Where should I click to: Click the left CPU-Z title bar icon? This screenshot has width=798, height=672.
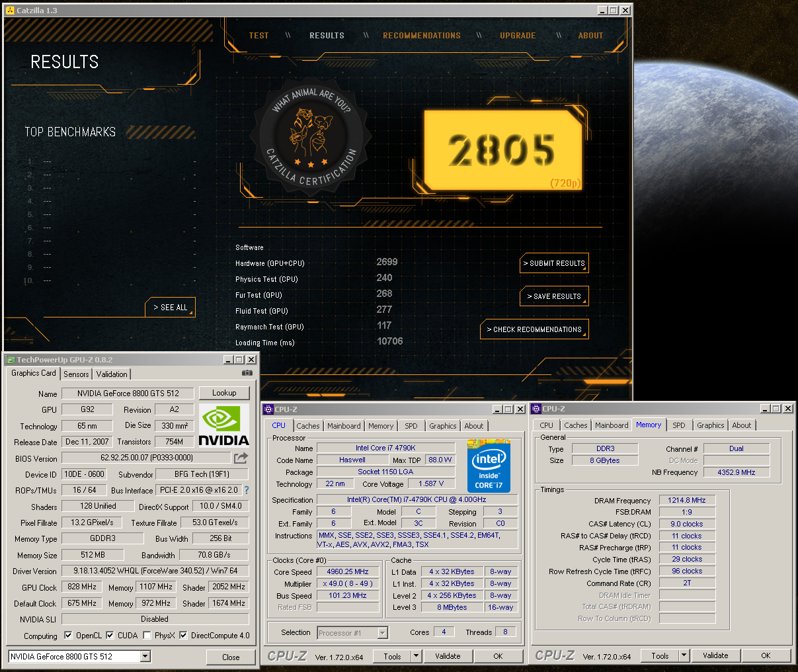[x=268, y=409]
